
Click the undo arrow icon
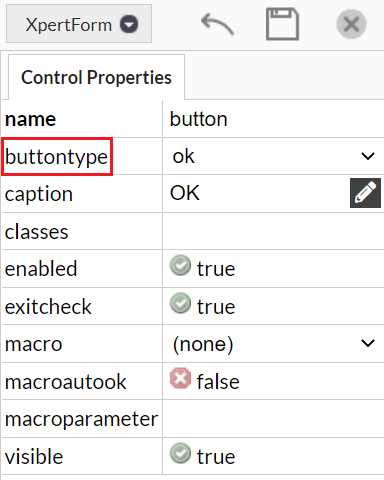click(x=217, y=24)
